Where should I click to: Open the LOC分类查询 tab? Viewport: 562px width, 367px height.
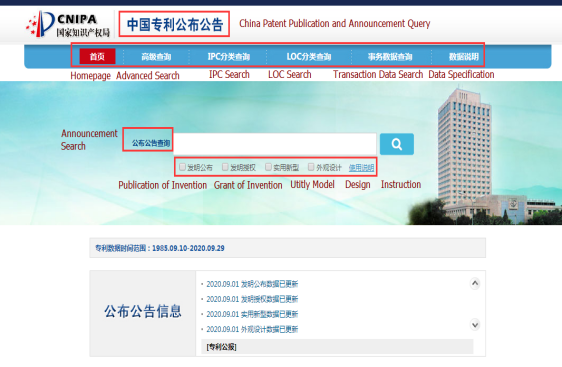click(x=309, y=57)
